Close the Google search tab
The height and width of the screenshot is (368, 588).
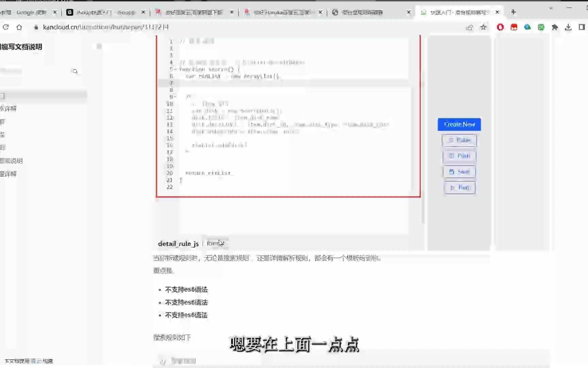click(55, 12)
